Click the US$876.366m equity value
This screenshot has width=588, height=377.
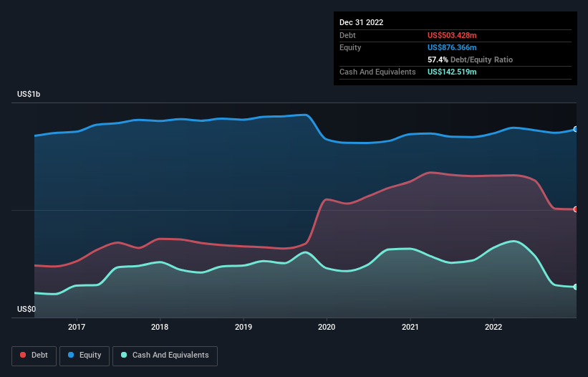[x=452, y=47]
